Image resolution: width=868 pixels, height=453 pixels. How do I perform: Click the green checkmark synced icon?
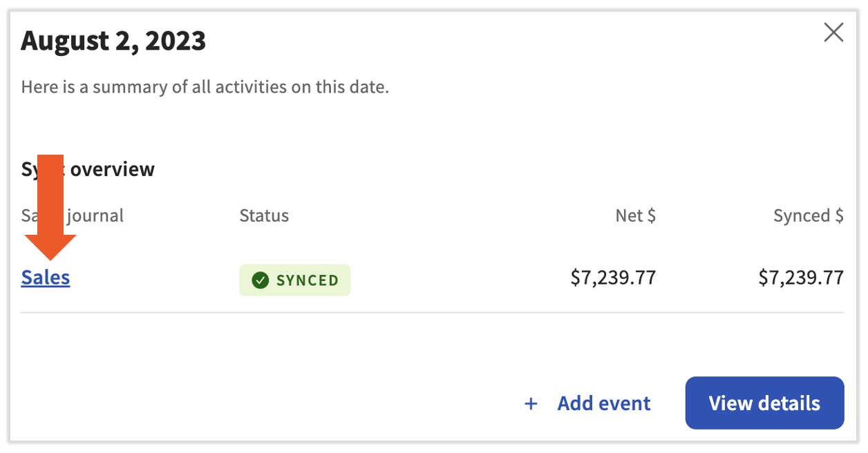tap(260, 280)
